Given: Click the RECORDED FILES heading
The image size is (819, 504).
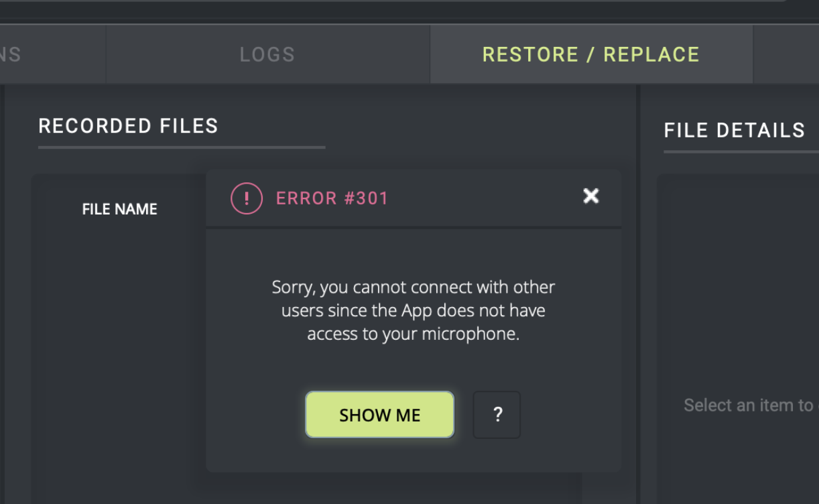Looking at the screenshot, I should click(x=128, y=126).
